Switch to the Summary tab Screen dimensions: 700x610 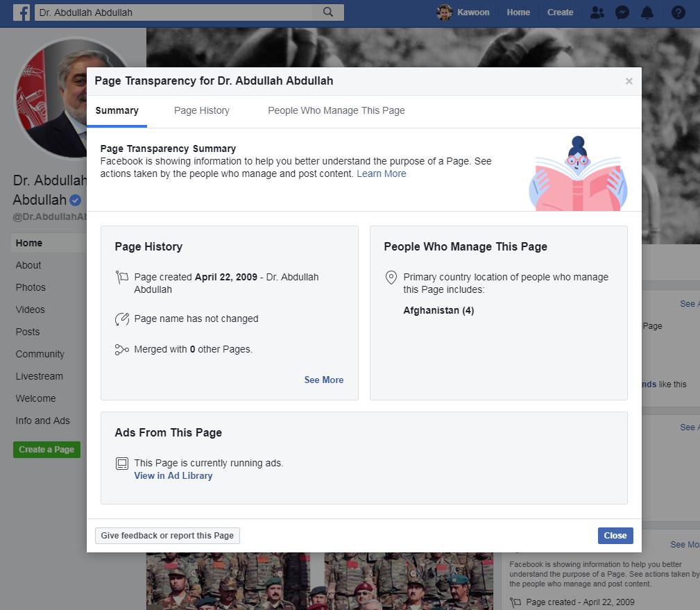coord(117,111)
